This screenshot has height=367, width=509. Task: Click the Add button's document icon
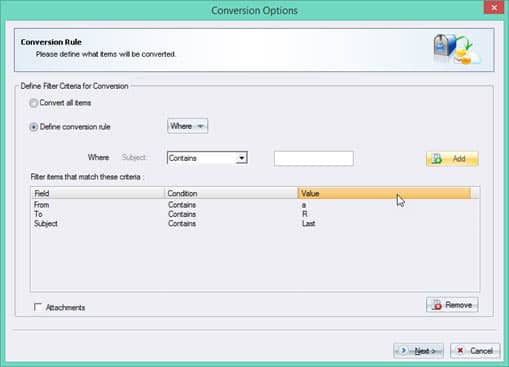coord(437,159)
